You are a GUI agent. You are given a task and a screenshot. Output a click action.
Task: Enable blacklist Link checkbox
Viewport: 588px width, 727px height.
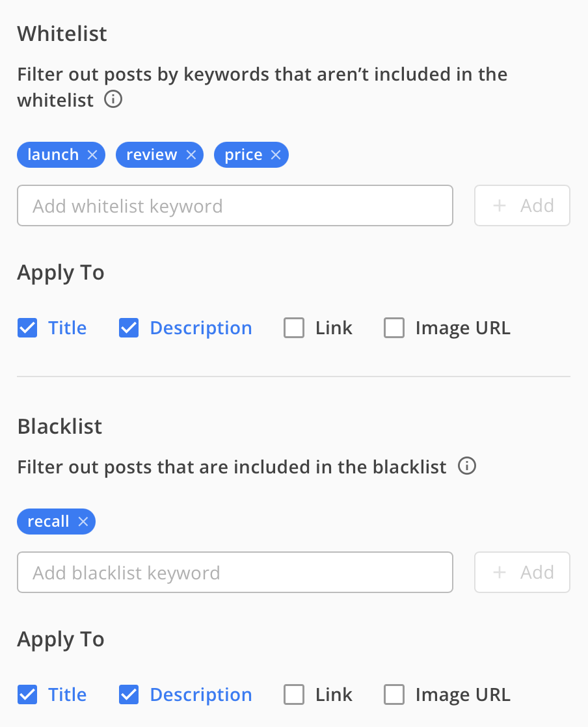click(294, 694)
